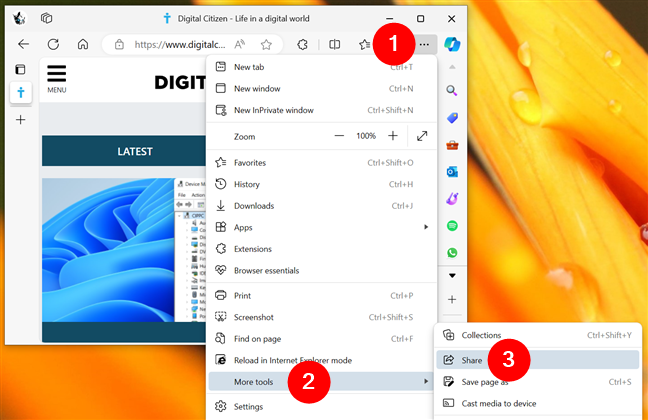
Task: Open sidebar Shopping tag icon
Action: tap(452, 118)
